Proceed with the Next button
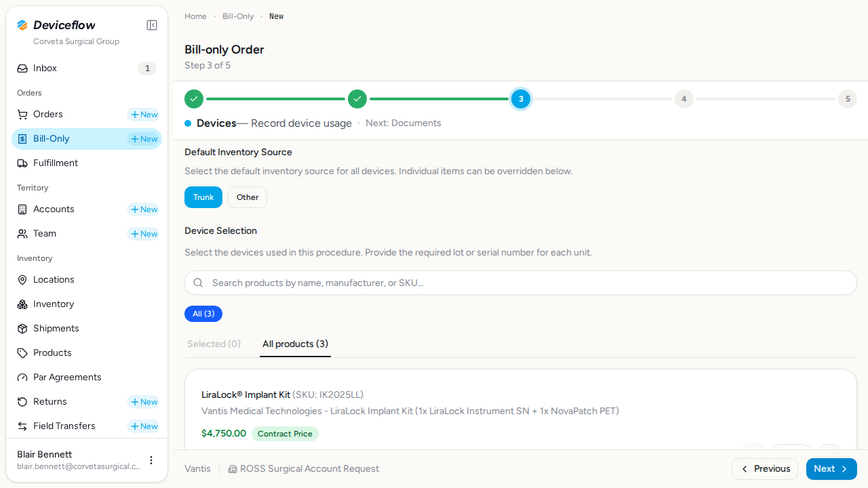The height and width of the screenshot is (488, 868). (831, 469)
